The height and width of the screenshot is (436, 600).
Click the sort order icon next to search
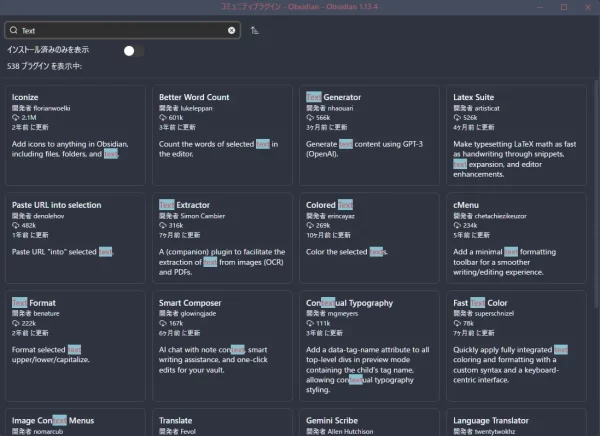tap(254, 30)
